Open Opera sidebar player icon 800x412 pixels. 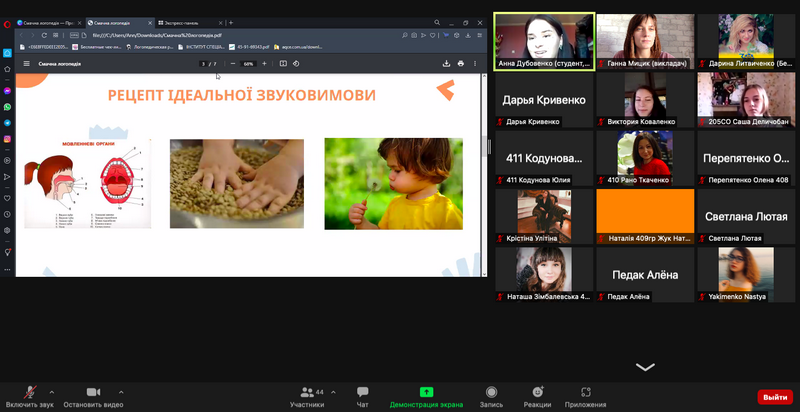coord(7,161)
